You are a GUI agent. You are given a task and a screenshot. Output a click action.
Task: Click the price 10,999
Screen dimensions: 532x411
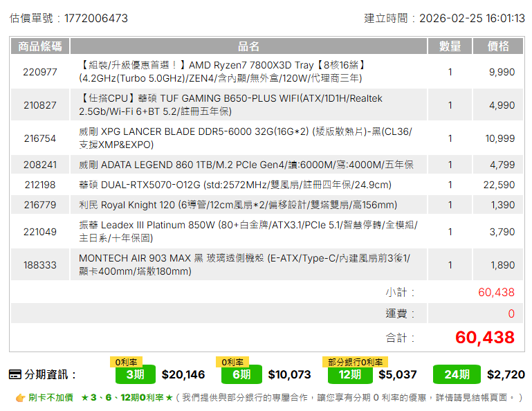(500, 138)
